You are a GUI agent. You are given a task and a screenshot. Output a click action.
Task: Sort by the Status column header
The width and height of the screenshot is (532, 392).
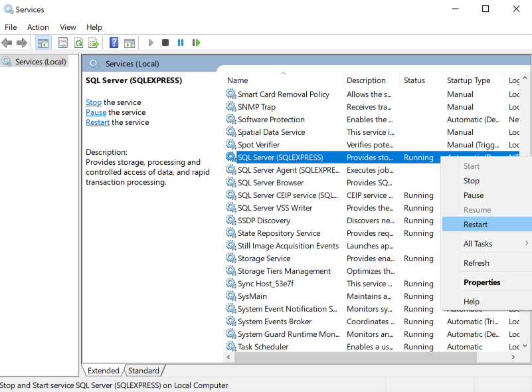pyautogui.click(x=420, y=80)
